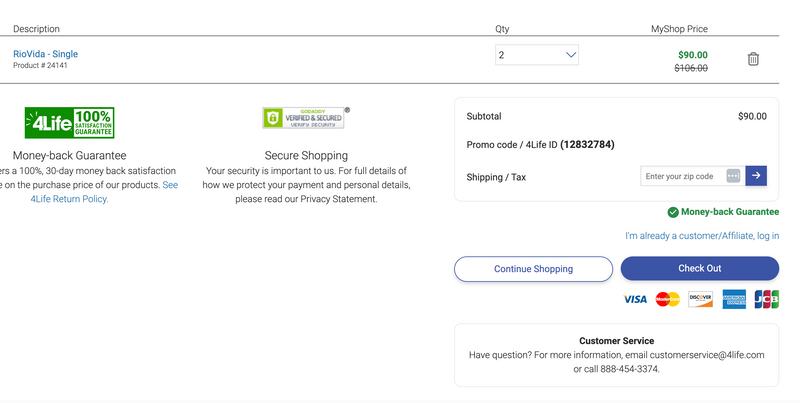800x403 pixels.
Task: Click the American Express logo
Action: pyautogui.click(x=734, y=299)
